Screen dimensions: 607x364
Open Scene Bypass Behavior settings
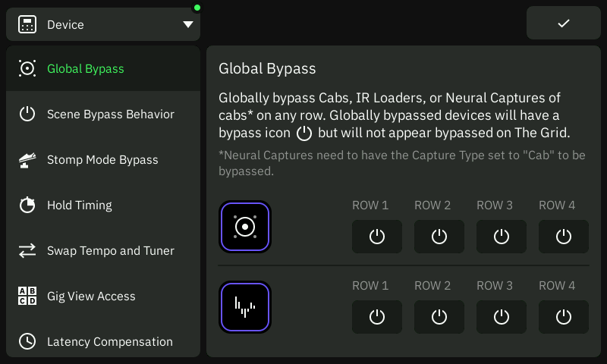point(103,114)
